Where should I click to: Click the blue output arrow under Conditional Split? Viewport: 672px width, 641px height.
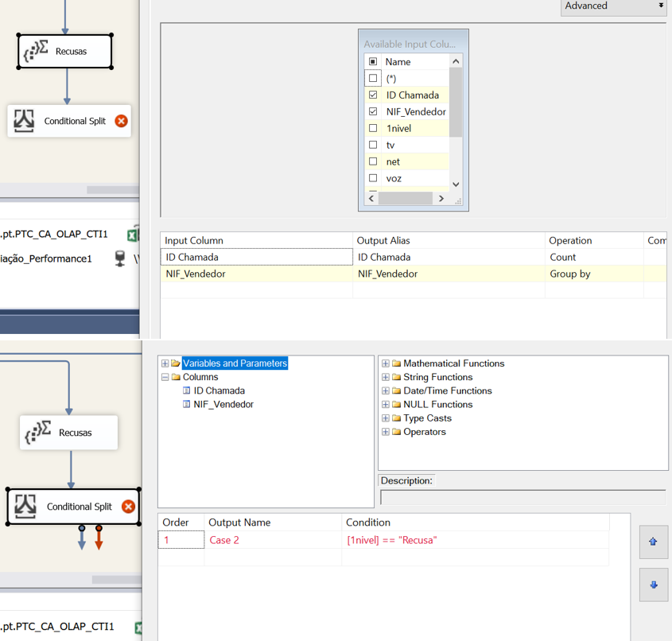pyautogui.click(x=82, y=538)
